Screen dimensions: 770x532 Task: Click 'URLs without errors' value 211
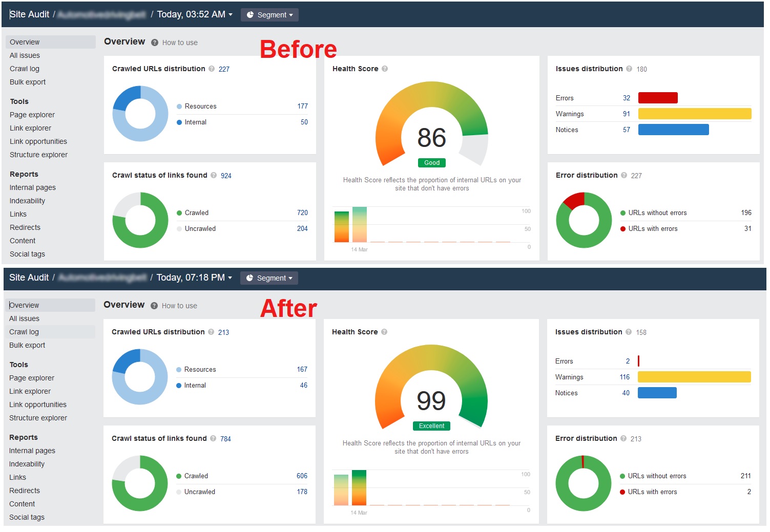point(746,476)
